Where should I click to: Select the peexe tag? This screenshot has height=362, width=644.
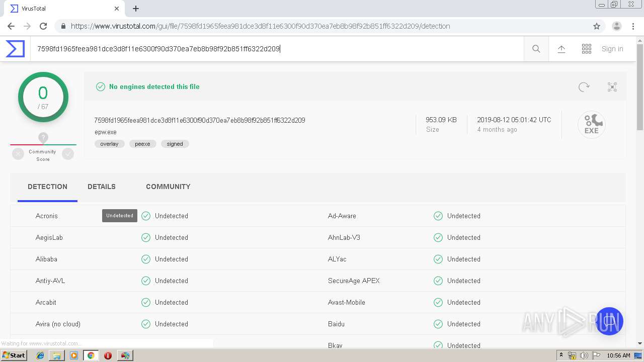[142, 144]
